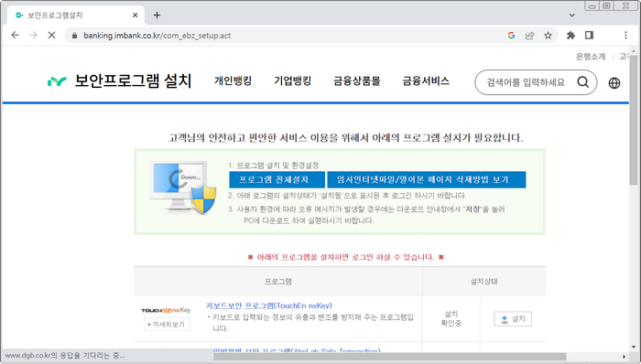Open Google icon in address bar

511,36
